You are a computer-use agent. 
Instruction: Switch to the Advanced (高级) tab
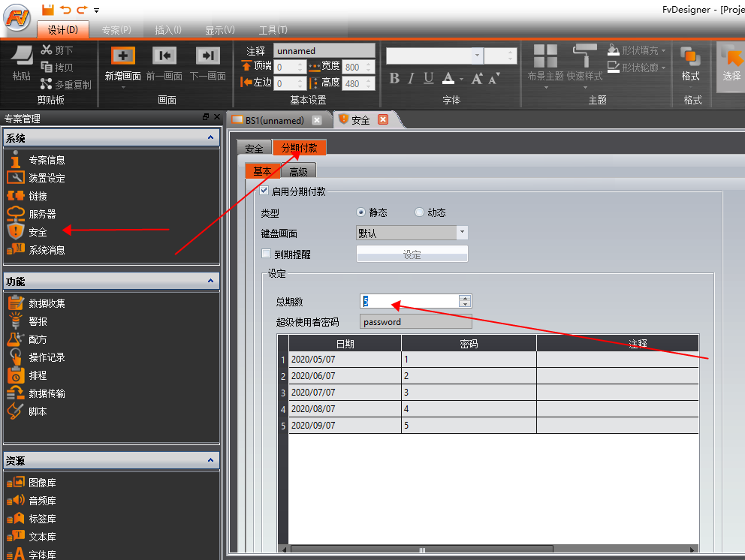298,172
